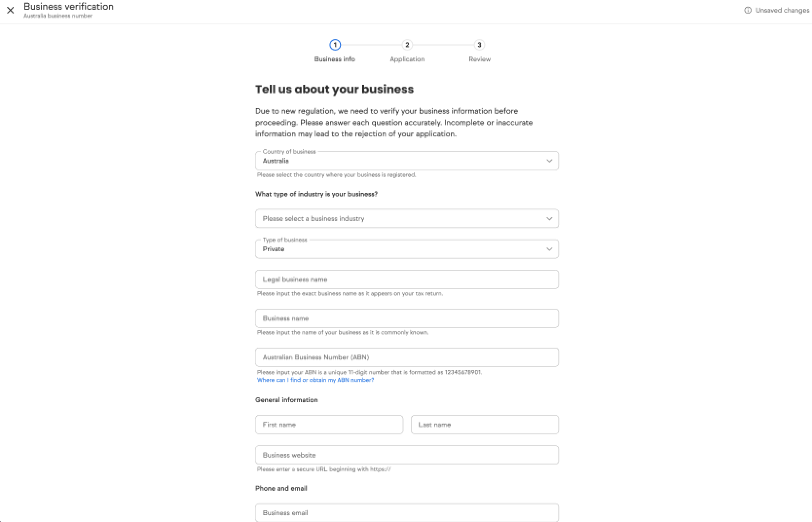The width and height of the screenshot is (812, 522).
Task: Focus the Australian Business Number field
Action: coord(406,357)
